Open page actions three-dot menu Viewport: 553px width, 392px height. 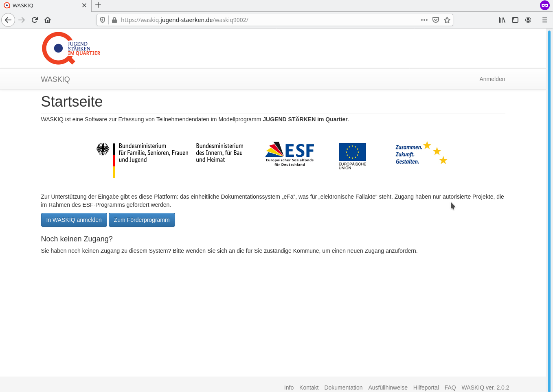coord(424,20)
